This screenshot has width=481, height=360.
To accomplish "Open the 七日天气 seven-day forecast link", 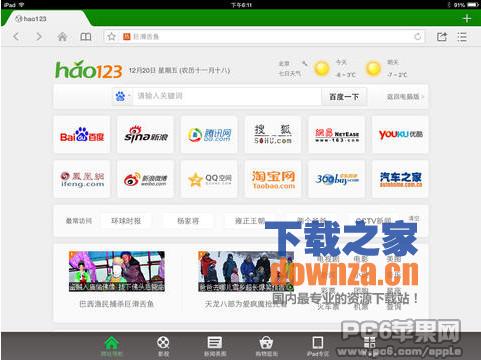I will (290, 73).
